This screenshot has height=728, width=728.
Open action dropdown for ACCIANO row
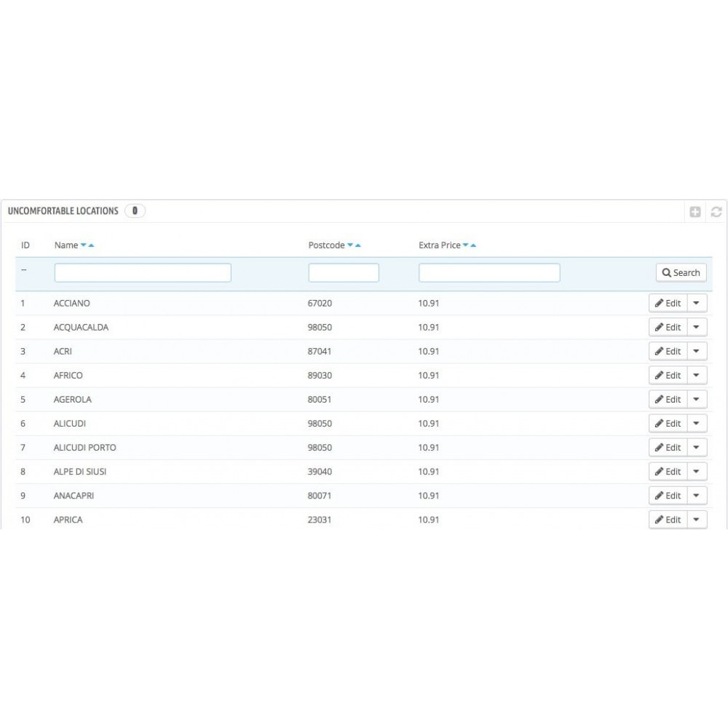tap(697, 303)
